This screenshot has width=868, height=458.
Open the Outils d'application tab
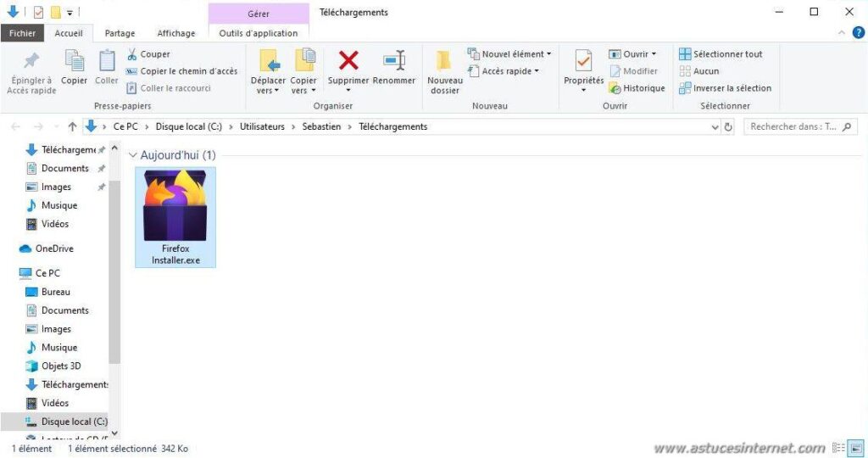(x=259, y=33)
